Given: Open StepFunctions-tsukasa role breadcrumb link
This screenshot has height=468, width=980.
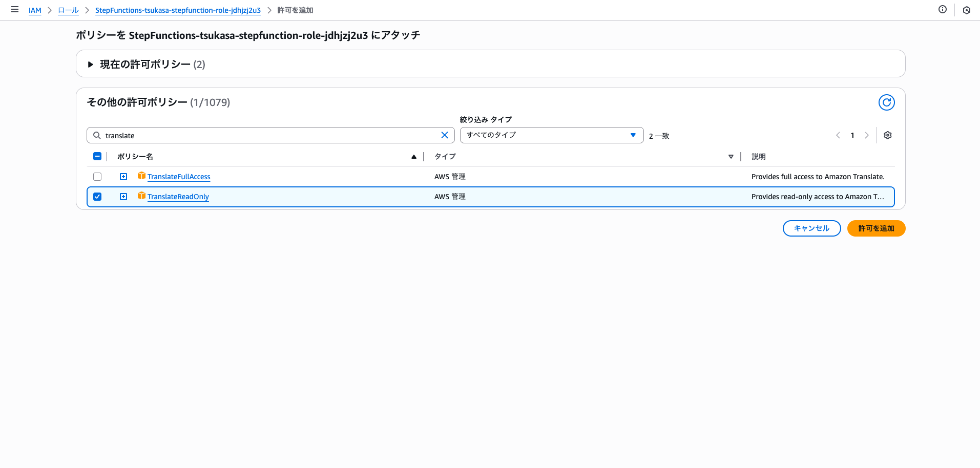Looking at the screenshot, I should pyautogui.click(x=178, y=10).
